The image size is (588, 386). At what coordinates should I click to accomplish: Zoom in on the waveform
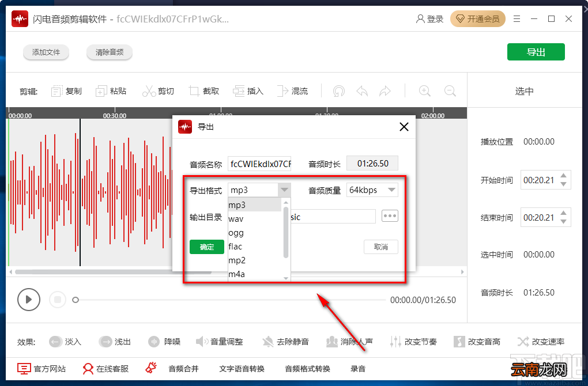coord(424,91)
